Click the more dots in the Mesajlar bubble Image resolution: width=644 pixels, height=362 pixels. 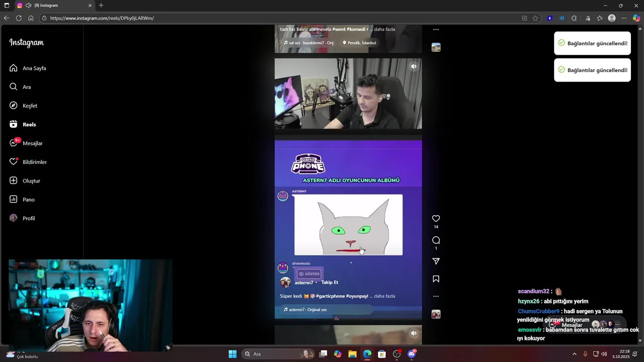coord(617,325)
